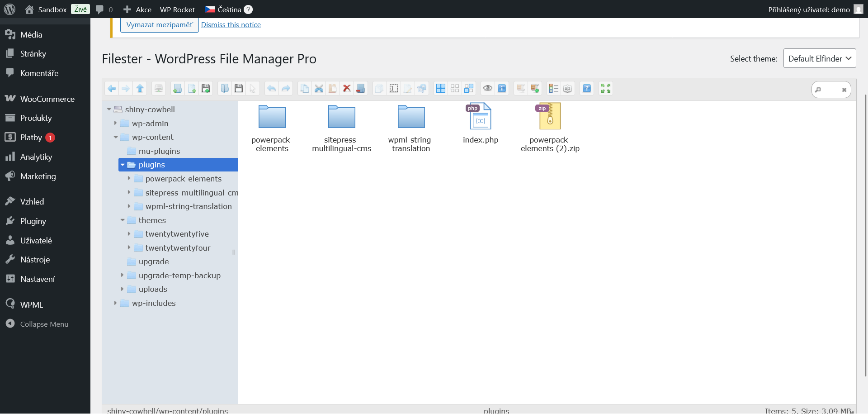Expand powerpack-elements arrow in tree
Image resolution: width=868 pixels, height=414 pixels.
click(129, 178)
